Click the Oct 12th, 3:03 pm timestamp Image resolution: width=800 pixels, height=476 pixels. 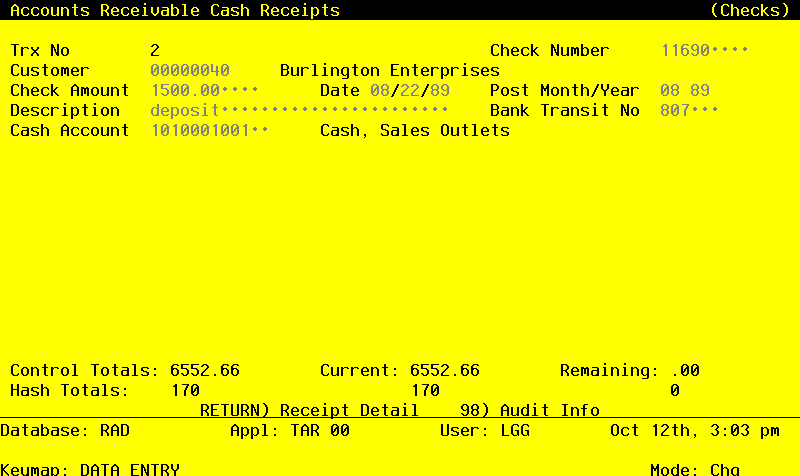coord(695,431)
